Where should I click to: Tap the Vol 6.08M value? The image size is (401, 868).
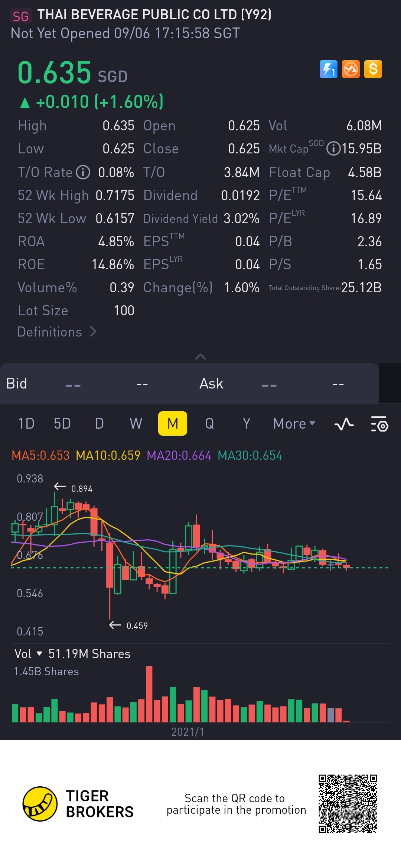[364, 126]
